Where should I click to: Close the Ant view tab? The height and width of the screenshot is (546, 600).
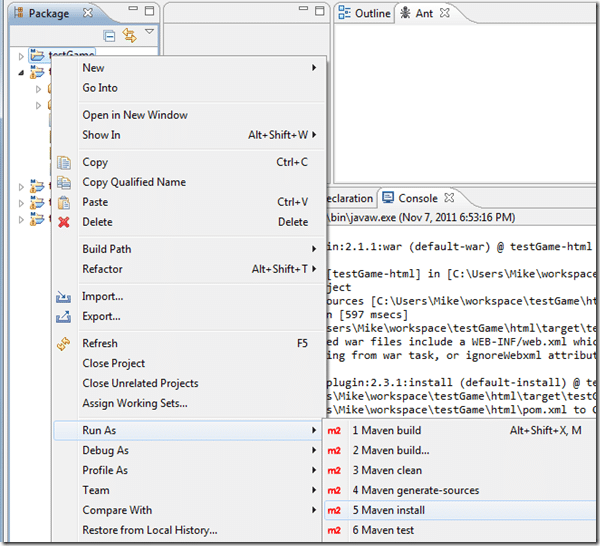[445, 13]
